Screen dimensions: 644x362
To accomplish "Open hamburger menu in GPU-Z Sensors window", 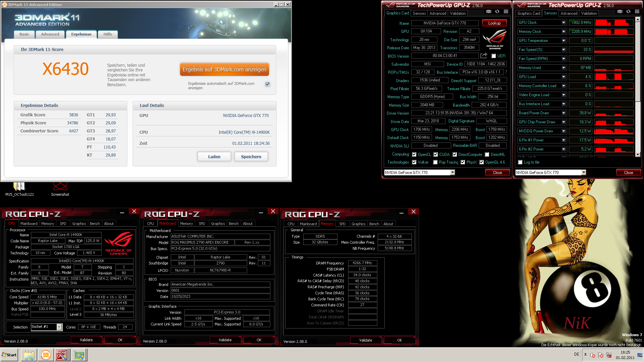I will (637, 12).
